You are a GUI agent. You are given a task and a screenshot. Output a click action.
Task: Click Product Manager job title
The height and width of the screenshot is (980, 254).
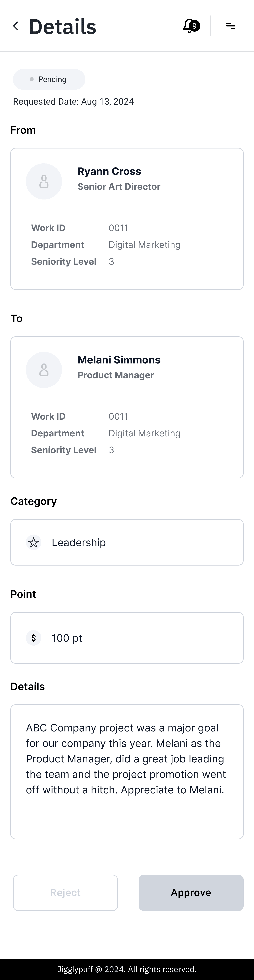coord(116,375)
